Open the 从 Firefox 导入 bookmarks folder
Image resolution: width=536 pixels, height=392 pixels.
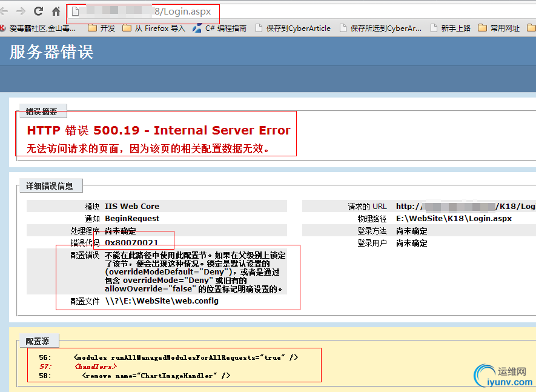[154, 28]
